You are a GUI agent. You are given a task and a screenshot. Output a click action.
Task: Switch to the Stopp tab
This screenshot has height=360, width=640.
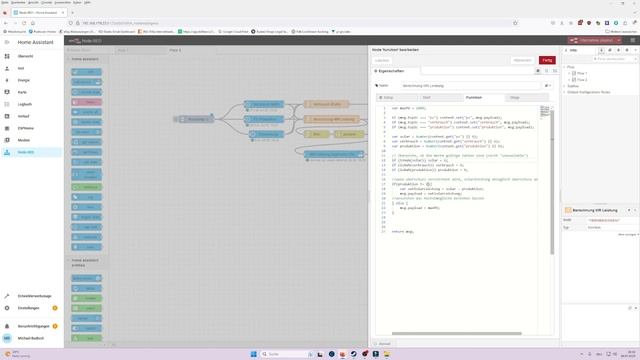(527, 98)
